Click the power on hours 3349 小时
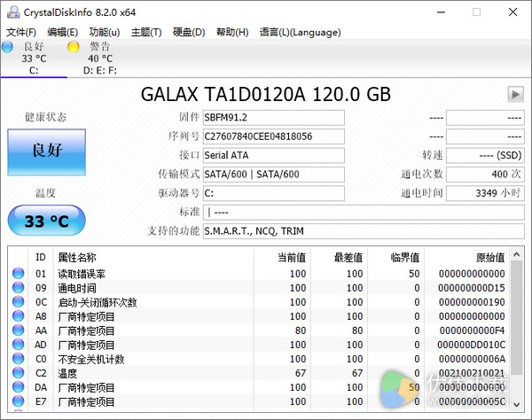The image size is (532, 420). 485,193
